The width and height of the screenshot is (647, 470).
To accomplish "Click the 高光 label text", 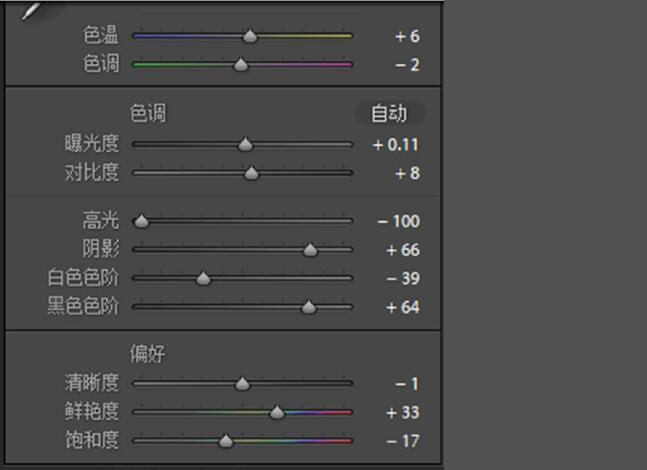I will click(x=101, y=220).
